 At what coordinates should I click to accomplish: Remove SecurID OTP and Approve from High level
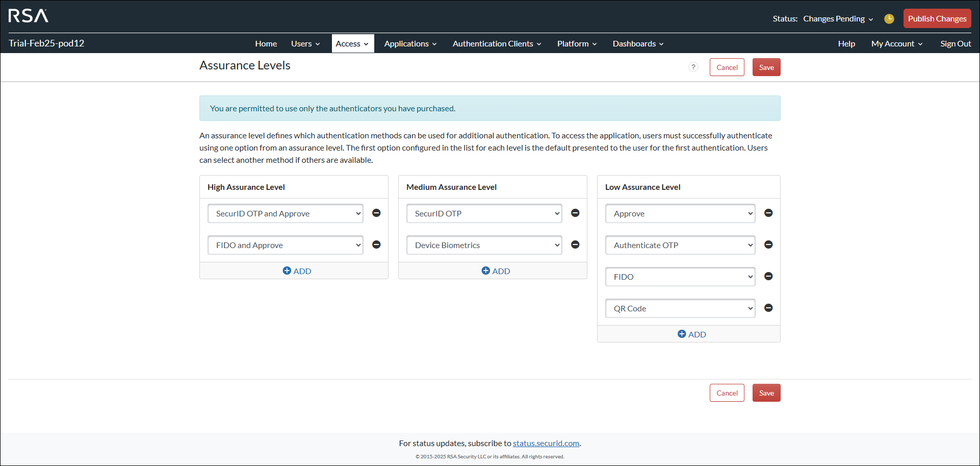[x=376, y=213]
